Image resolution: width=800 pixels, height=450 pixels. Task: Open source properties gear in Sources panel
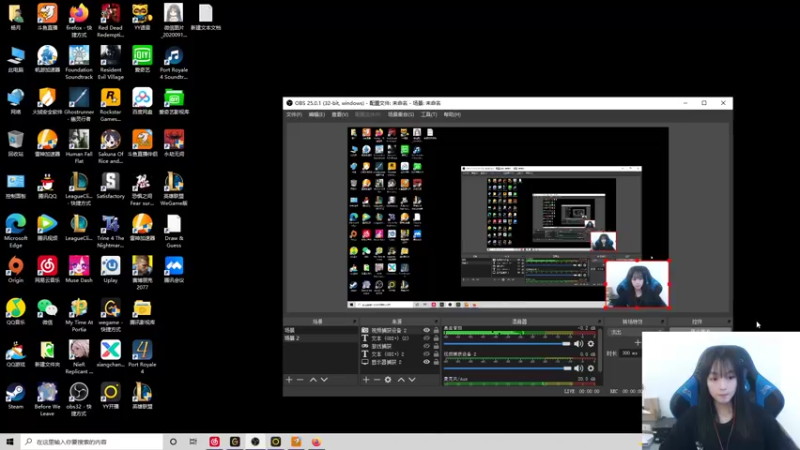[x=388, y=380]
